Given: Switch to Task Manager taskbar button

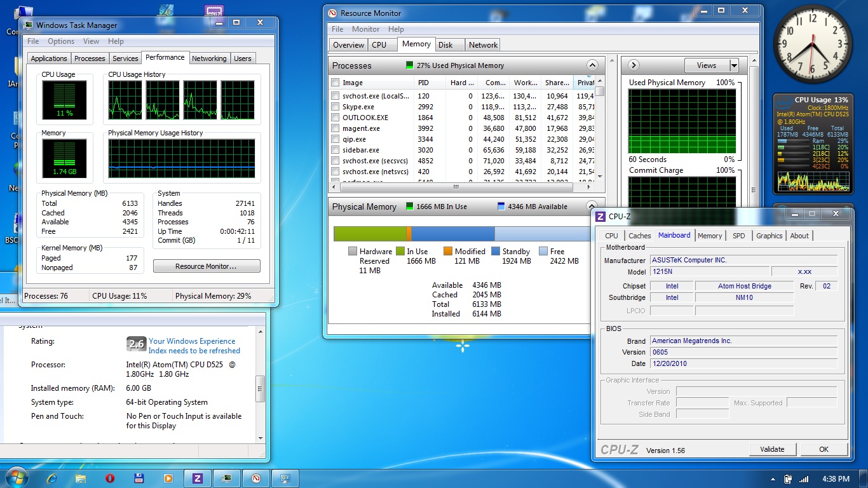Looking at the screenshot, I should [x=226, y=478].
